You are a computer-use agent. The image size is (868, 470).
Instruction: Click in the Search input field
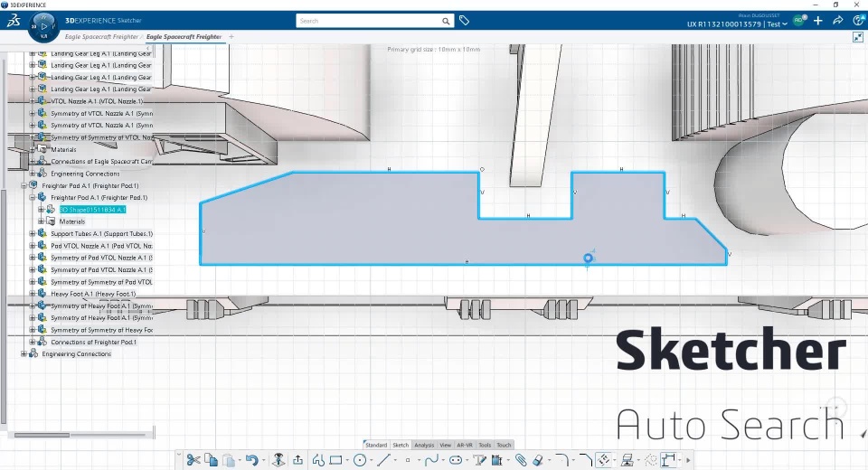369,21
